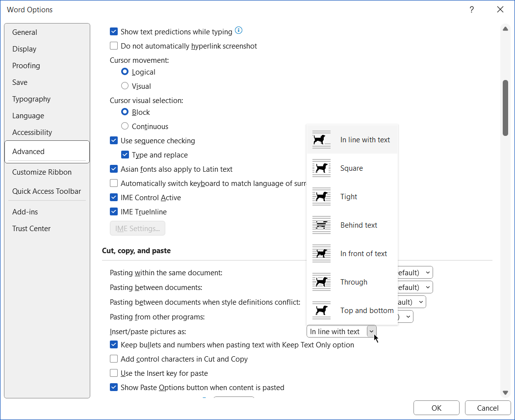Click the In line with text wrap icon
The height and width of the screenshot is (420, 515).
click(x=321, y=140)
